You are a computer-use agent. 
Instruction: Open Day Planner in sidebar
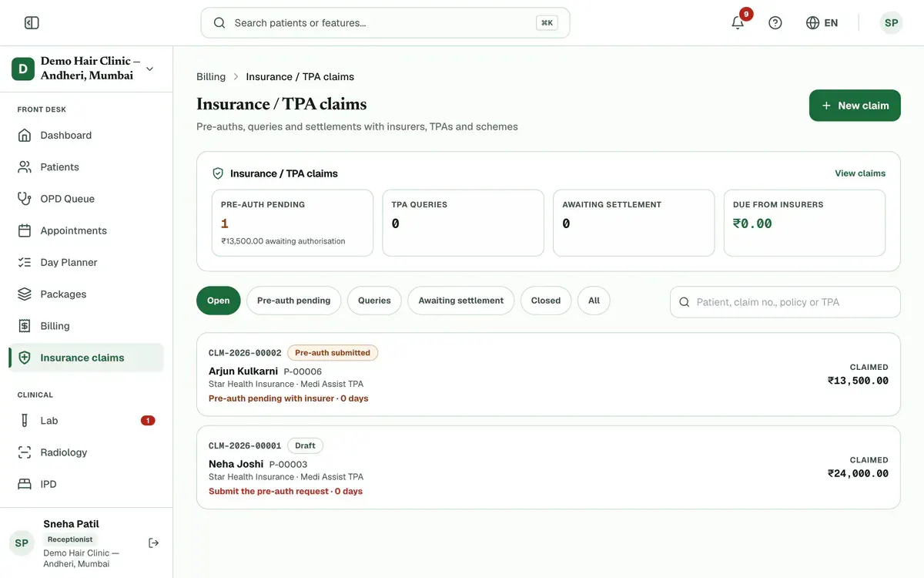click(86, 262)
